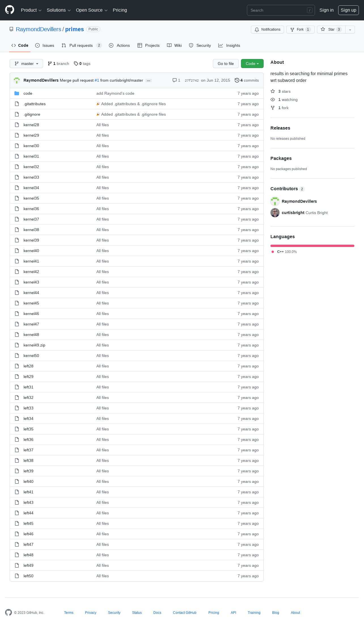Screen dimensions: 364x630
Task: Click the code folder icon
Action: [17, 93]
